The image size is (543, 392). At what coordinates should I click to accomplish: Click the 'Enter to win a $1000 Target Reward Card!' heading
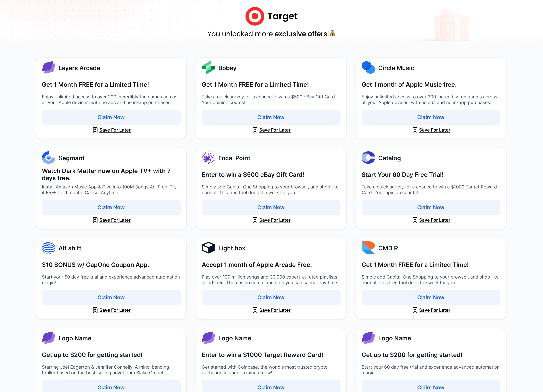click(262, 355)
